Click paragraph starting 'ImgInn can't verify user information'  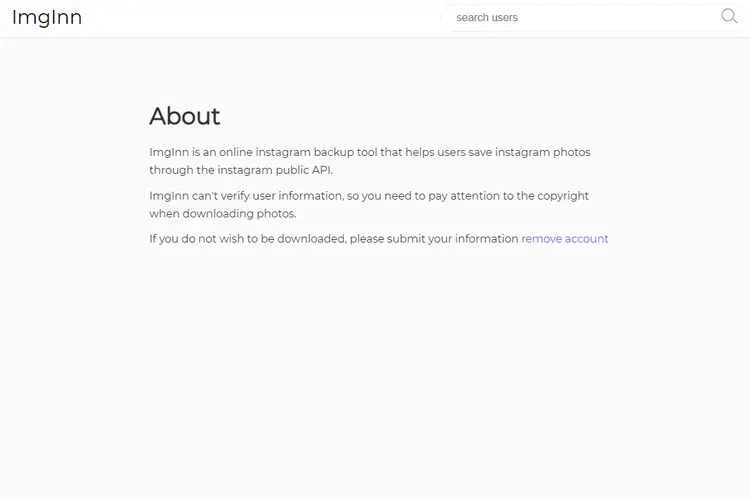[x=369, y=204]
